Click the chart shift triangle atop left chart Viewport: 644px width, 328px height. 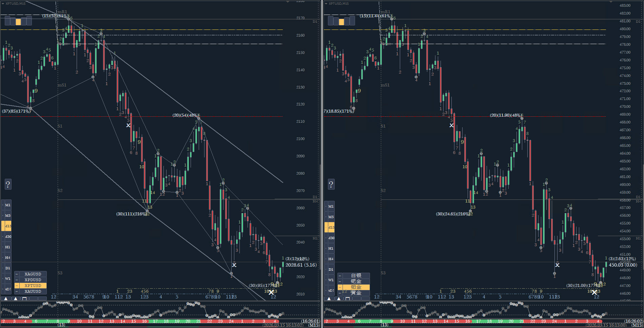tap(288, 2)
